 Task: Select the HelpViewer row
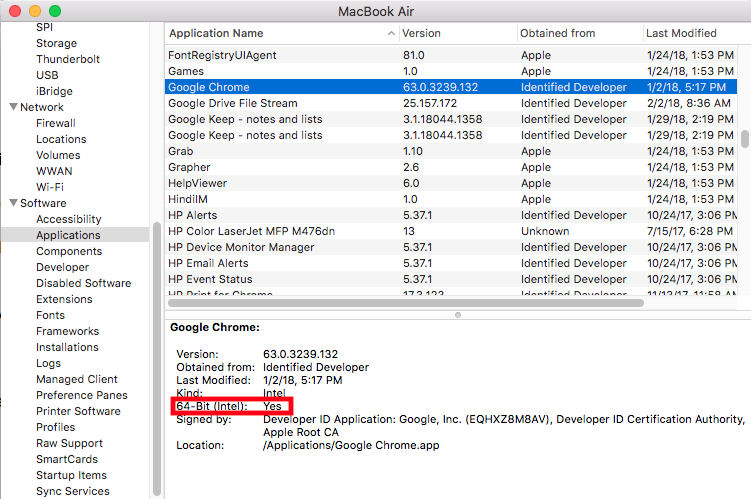(x=451, y=183)
